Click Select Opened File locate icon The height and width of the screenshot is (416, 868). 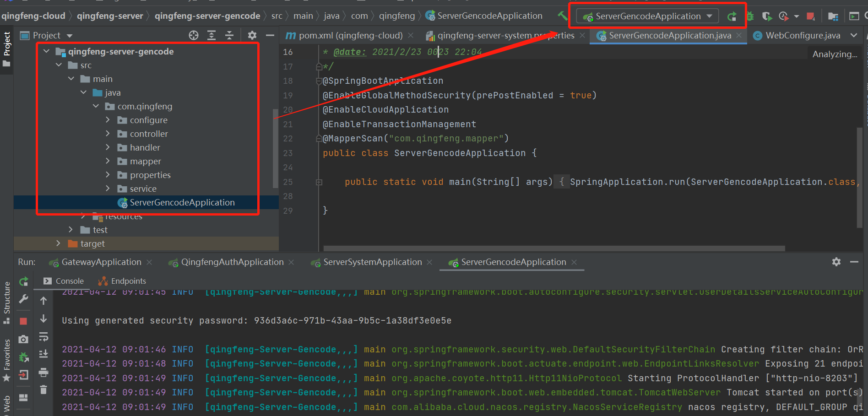tap(194, 35)
